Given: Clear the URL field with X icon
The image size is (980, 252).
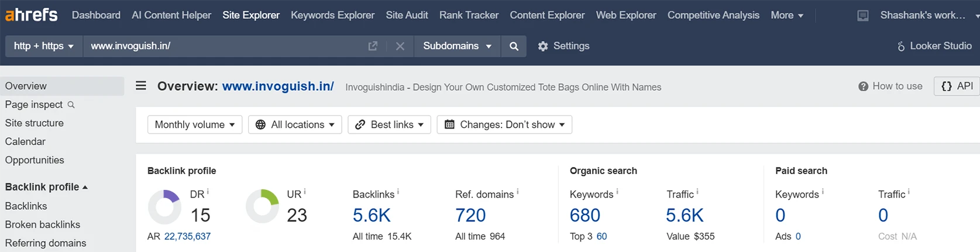Looking at the screenshot, I should coord(400,46).
